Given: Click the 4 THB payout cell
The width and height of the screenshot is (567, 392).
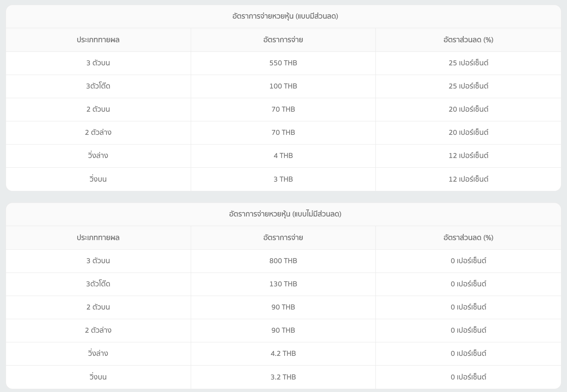Looking at the screenshot, I should (x=283, y=155).
